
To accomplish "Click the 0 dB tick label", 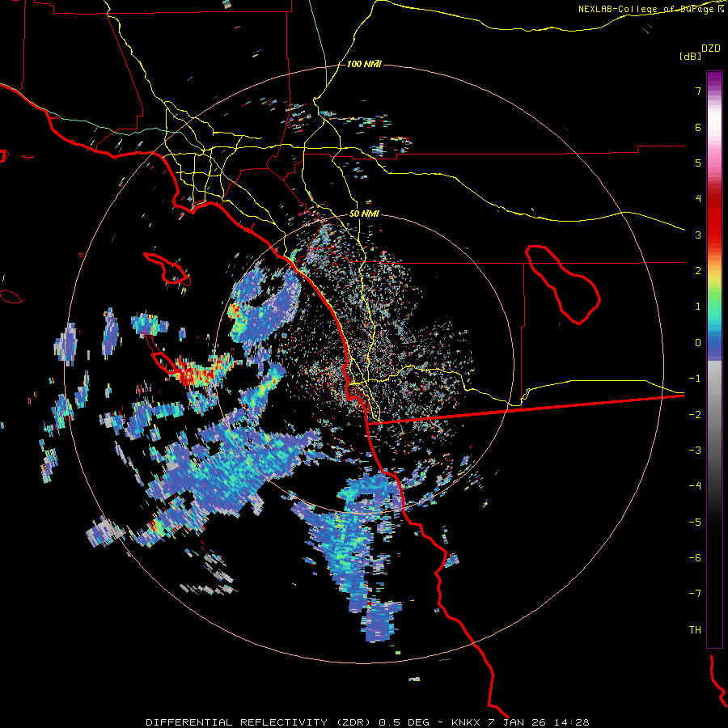I will 698,343.
